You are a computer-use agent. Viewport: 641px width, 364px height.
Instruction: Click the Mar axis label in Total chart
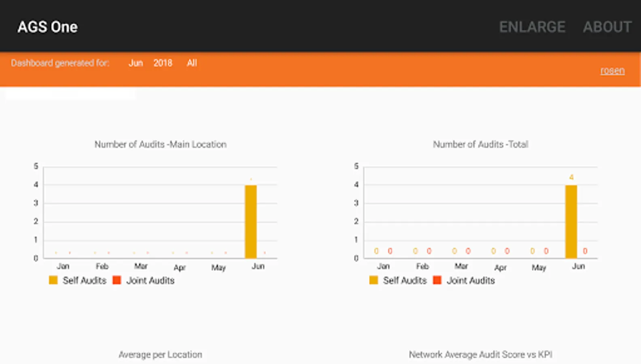pos(461,266)
